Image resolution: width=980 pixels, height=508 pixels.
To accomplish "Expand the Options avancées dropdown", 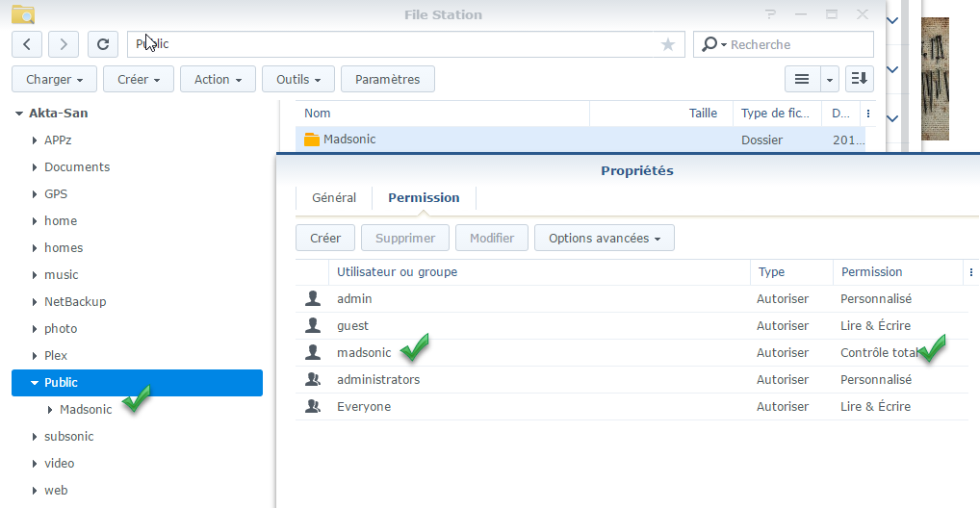I will click(605, 238).
